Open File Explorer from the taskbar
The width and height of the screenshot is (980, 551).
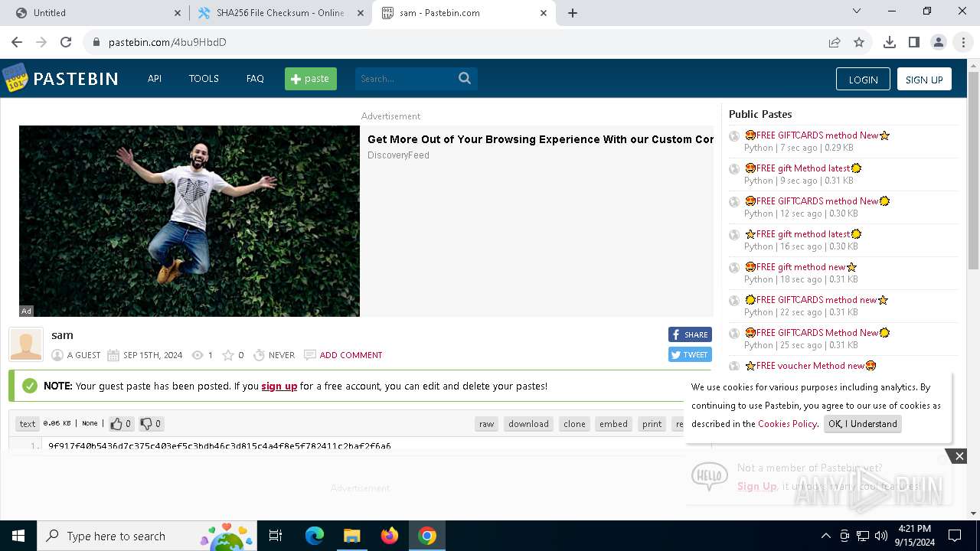351,536
